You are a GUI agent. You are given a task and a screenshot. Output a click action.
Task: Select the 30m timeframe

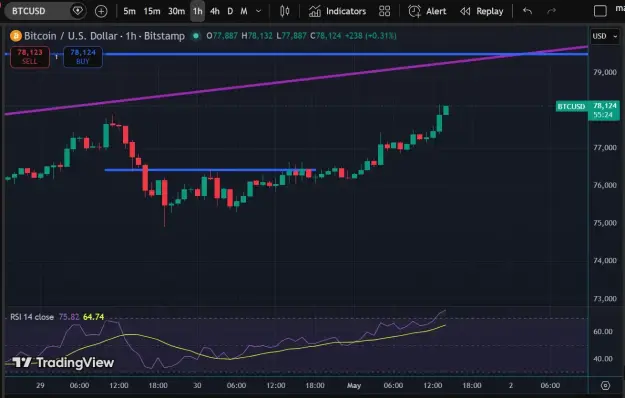[176, 11]
